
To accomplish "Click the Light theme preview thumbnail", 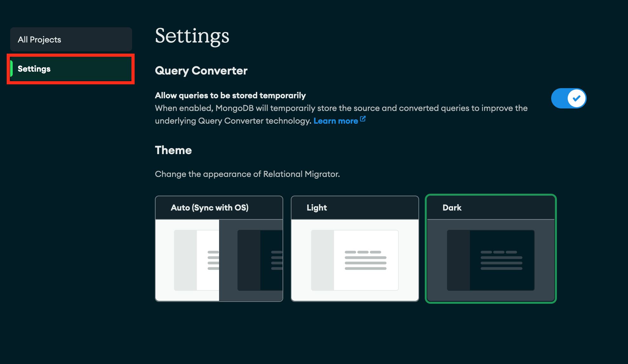I will [x=355, y=260].
